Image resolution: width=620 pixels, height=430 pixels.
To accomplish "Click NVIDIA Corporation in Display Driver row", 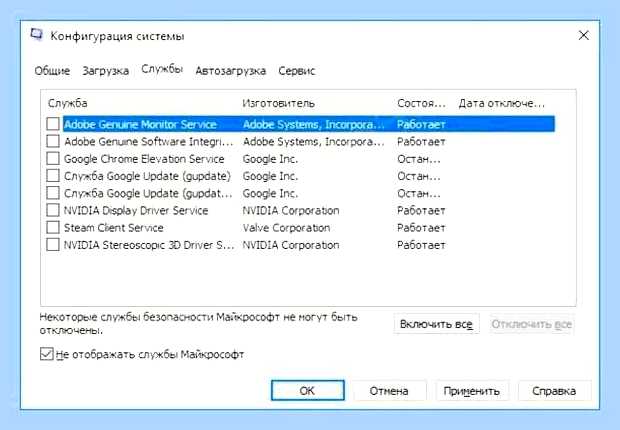I will tap(291, 210).
